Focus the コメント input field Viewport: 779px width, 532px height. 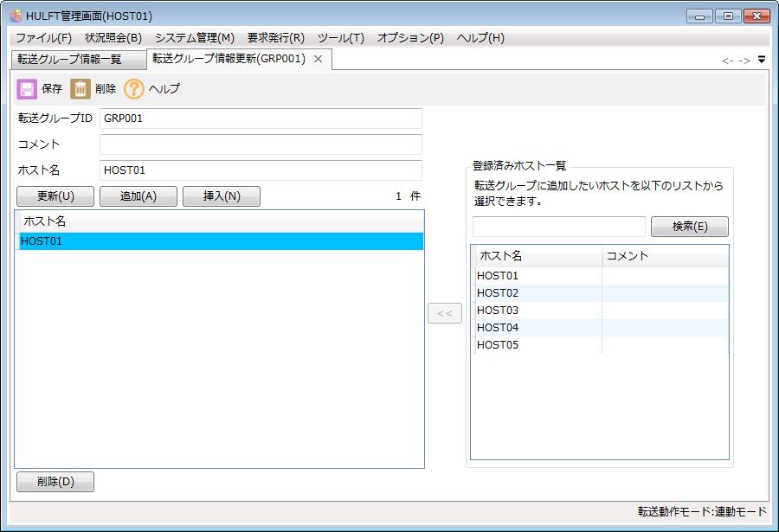[261, 144]
